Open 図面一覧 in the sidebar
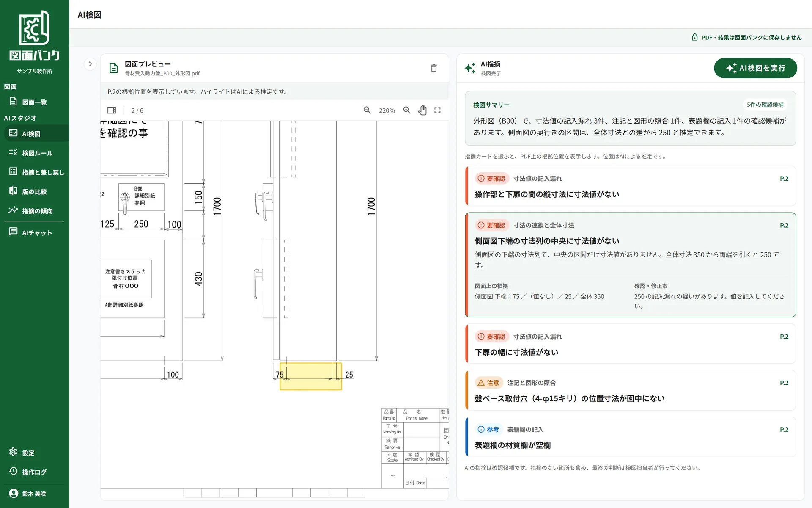The image size is (812, 508). pos(34,102)
